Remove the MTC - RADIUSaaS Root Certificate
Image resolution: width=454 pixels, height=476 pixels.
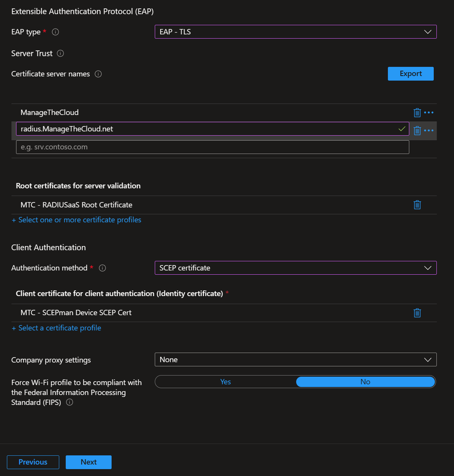417,205
